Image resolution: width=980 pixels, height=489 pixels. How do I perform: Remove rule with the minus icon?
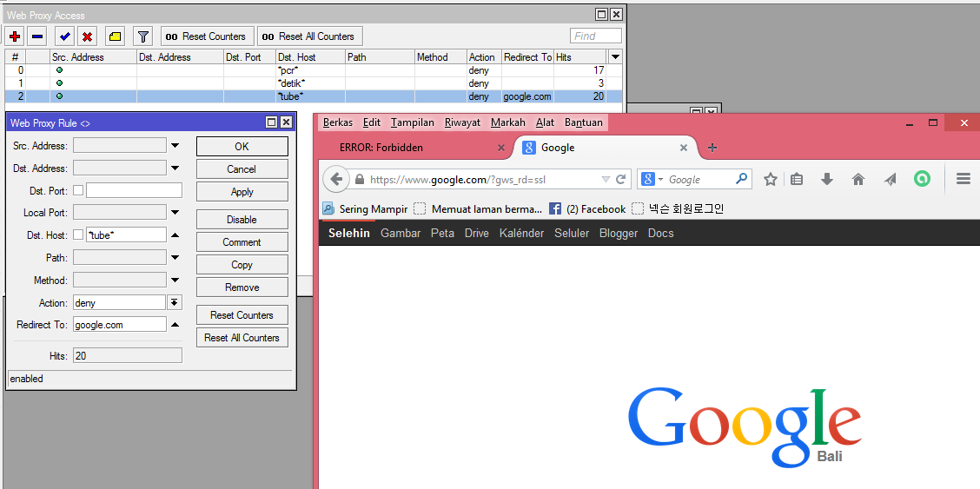click(x=37, y=36)
